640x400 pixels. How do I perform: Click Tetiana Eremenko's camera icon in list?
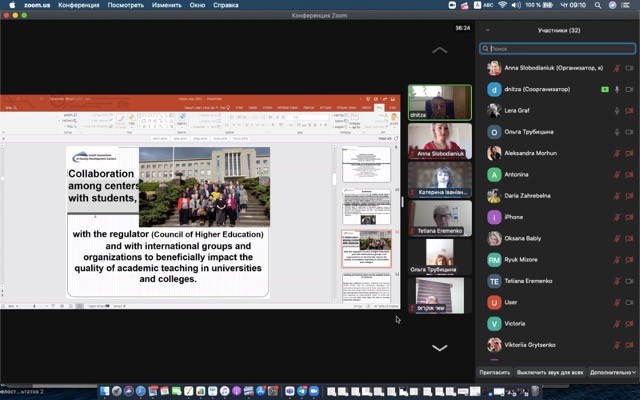tap(630, 281)
